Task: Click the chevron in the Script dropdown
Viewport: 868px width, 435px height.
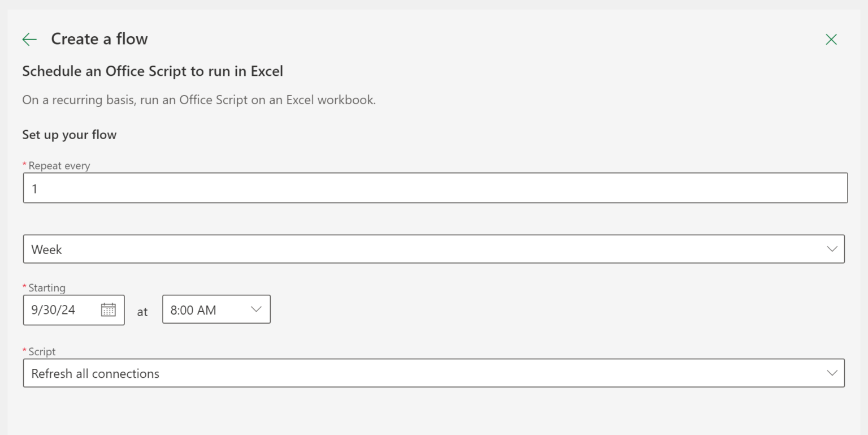Action: [832, 373]
